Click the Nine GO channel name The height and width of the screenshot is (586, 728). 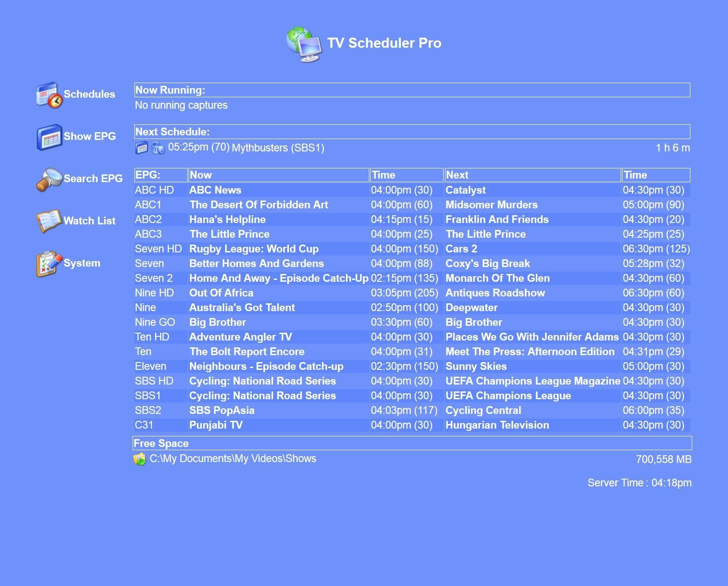[x=155, y=322]
